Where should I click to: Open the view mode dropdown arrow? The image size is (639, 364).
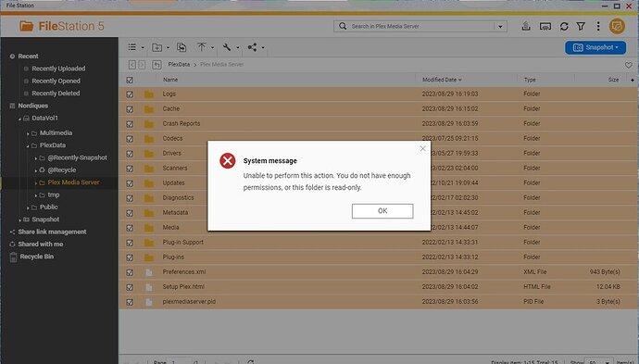click(143, 47)
